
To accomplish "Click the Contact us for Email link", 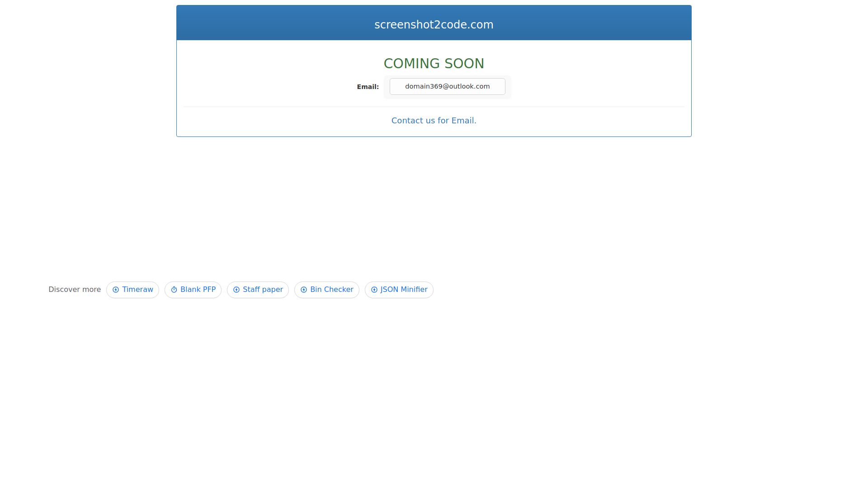I will [434, 120].
